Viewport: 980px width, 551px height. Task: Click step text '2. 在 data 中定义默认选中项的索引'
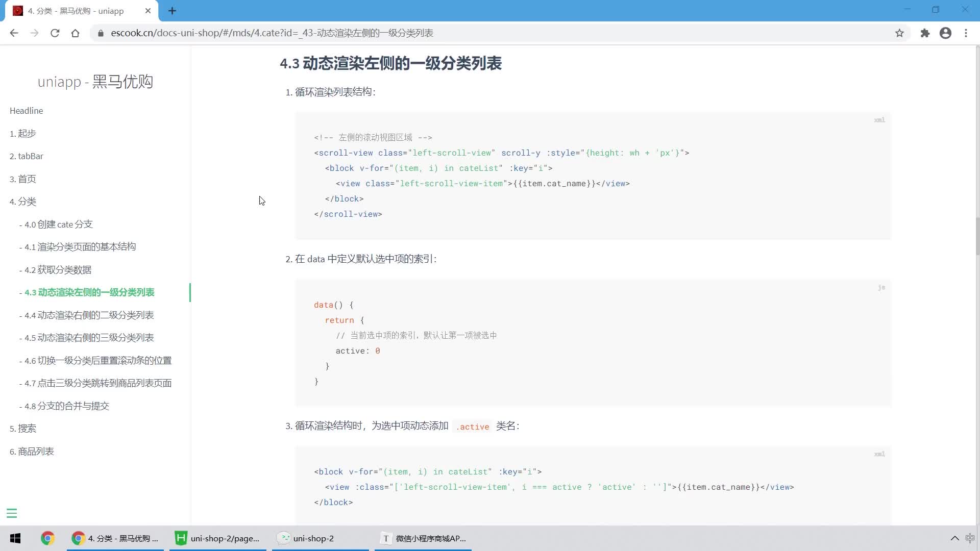pos(361,259)
